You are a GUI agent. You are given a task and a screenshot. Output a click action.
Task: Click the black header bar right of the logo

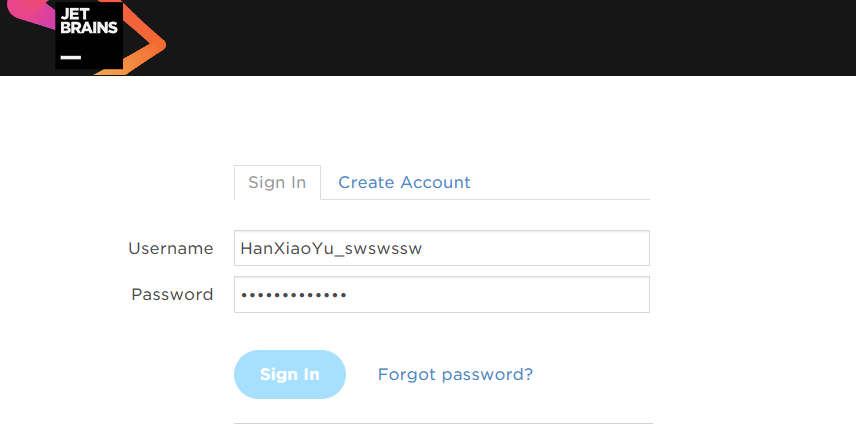pyautogui.click(x=500, y=38)
